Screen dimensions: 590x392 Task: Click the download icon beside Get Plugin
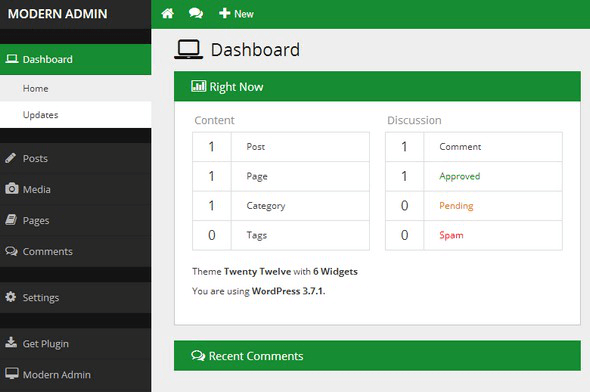pos(11,342)
